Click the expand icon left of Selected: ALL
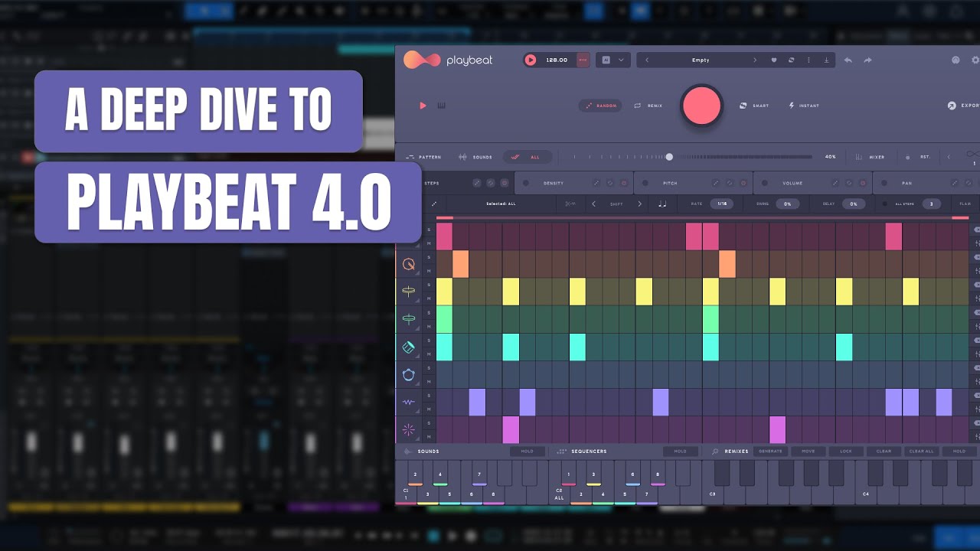 (x=434, y=204)
